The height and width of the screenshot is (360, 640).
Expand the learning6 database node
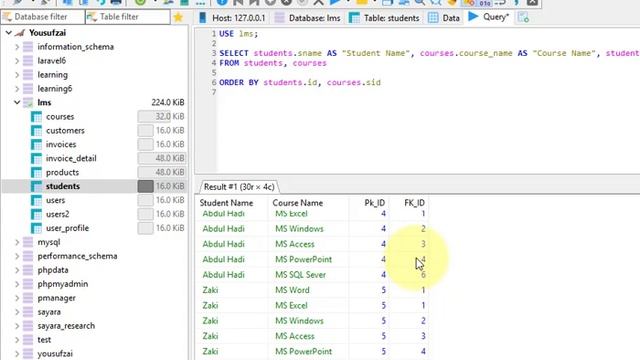tap(17, 89)
